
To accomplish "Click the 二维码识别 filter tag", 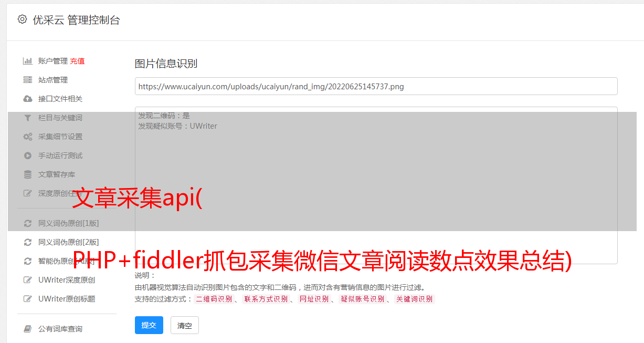I will pos(214,299).
